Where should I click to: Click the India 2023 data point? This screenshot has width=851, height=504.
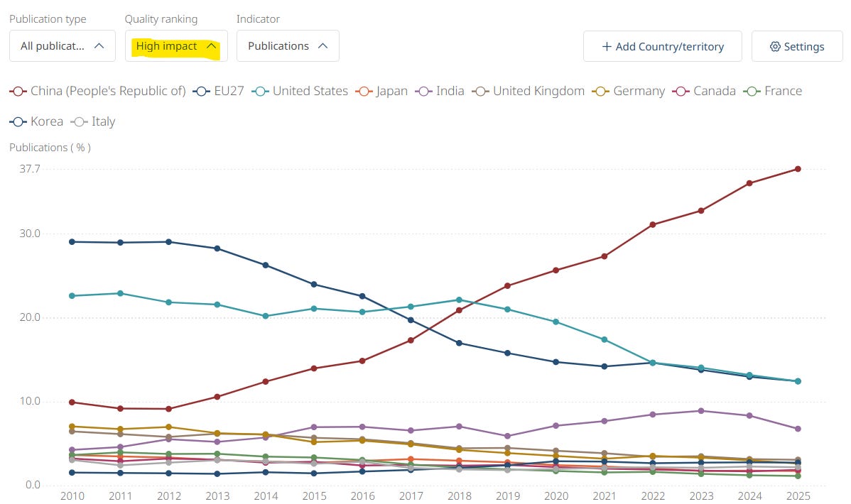(x=701, y=411)
